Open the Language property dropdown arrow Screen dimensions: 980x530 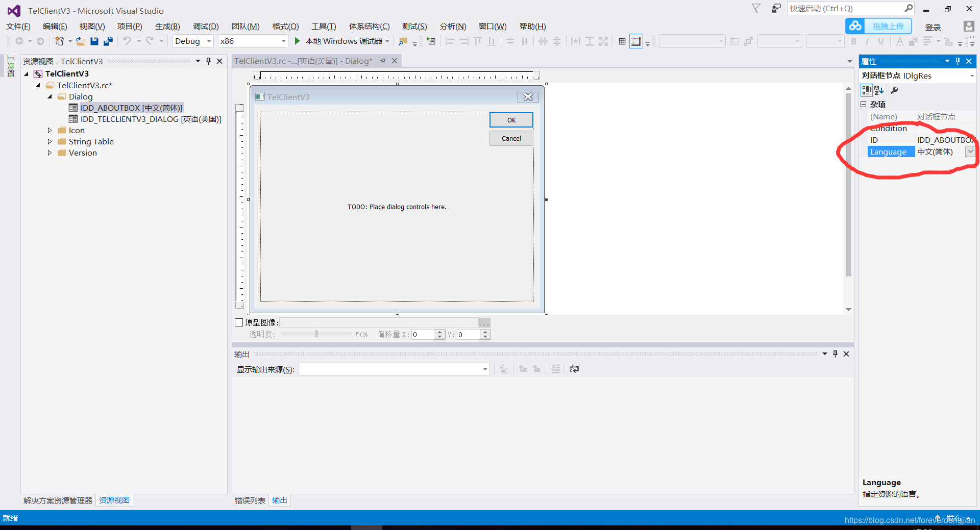(970, 152)
